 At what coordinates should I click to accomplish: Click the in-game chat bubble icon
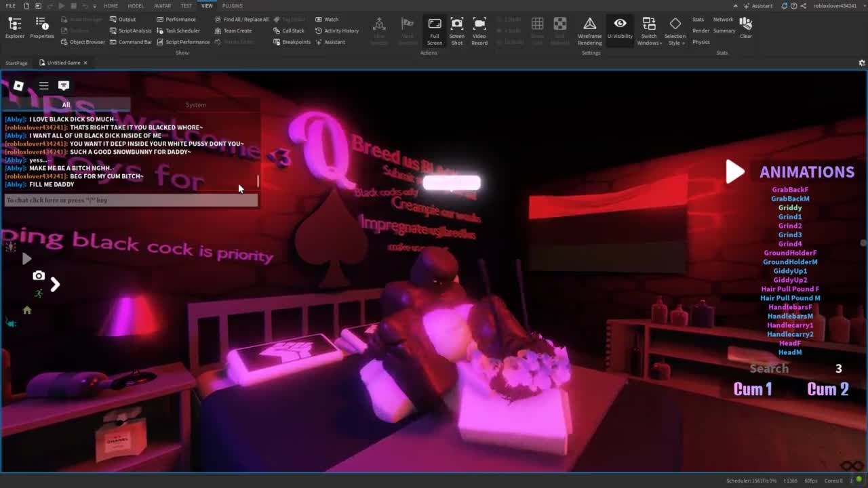coord(64,85)
